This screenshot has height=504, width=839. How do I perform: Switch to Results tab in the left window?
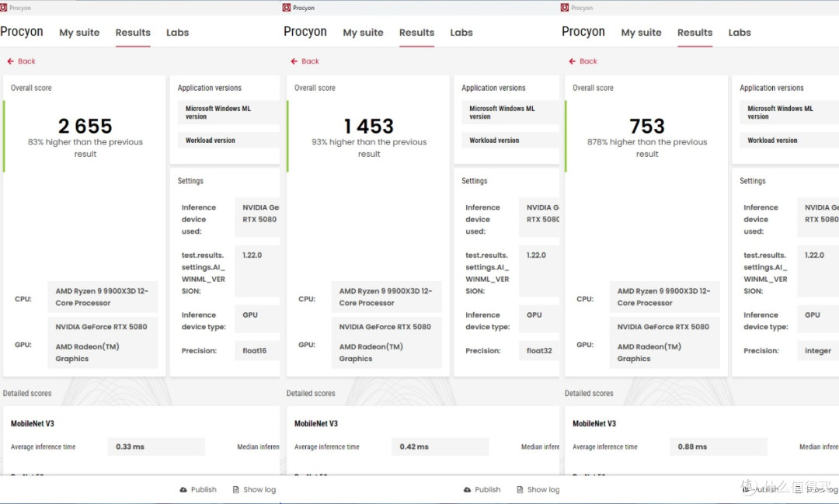(x=133, y=33)
